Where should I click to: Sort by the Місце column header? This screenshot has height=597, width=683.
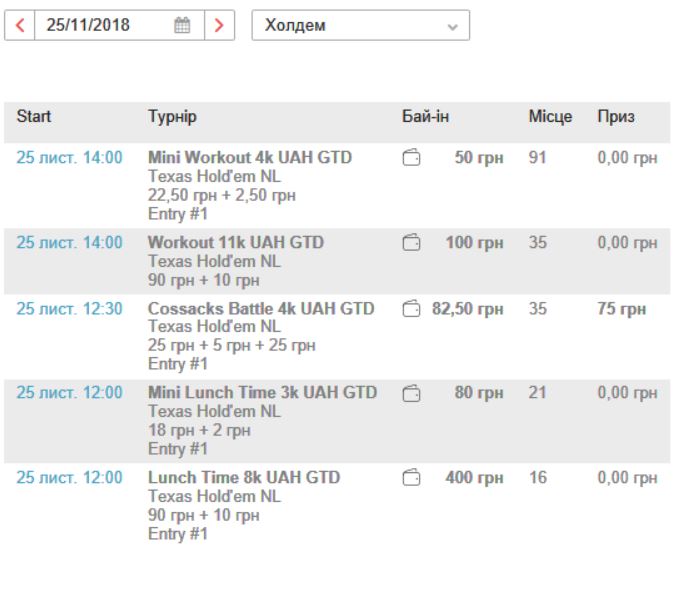click(550, 116)
